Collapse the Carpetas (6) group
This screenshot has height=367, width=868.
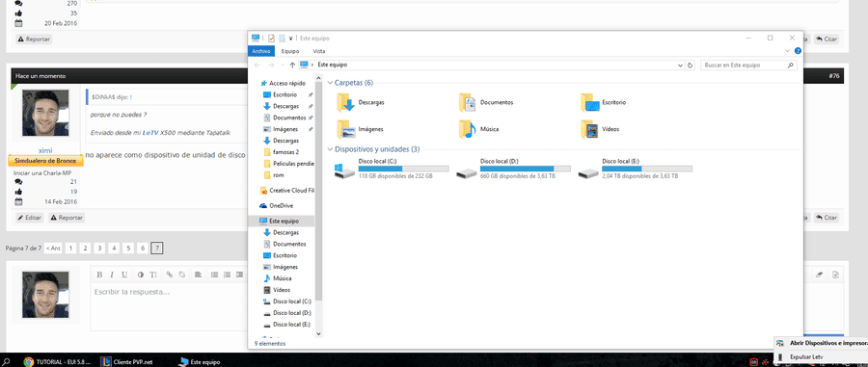point(331,83)
